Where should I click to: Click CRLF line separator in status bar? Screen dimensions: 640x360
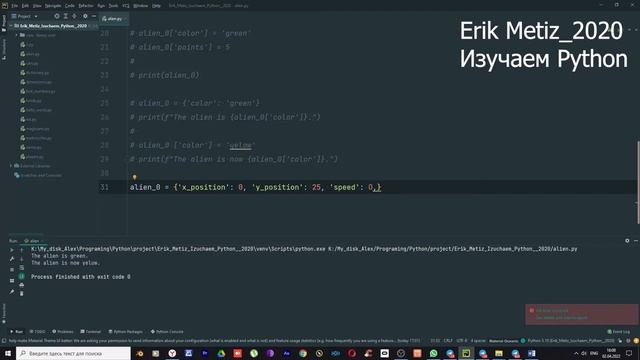(448, 340)
